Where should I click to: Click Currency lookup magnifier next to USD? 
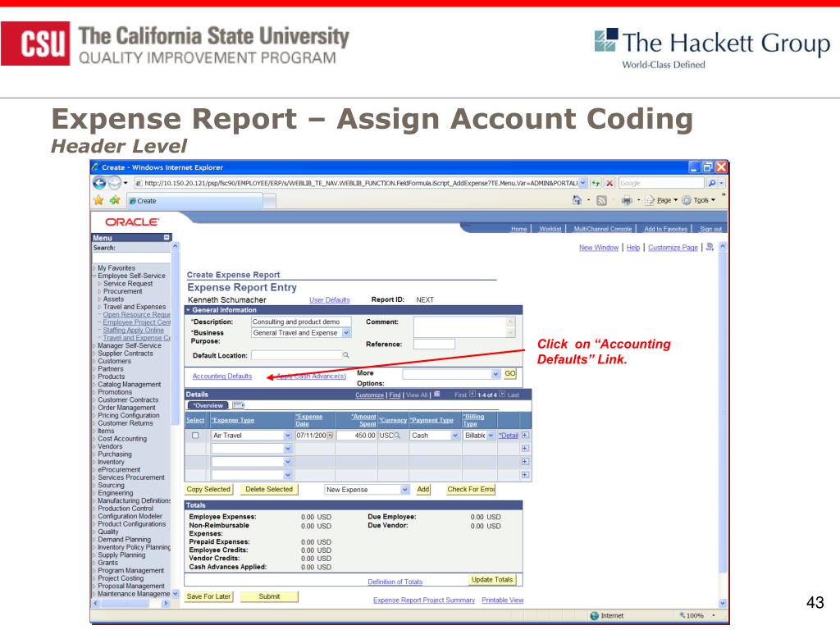(x=397, y=436)
